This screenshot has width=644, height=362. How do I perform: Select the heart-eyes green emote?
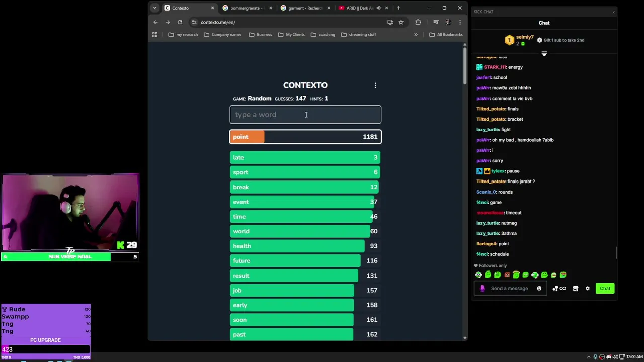(563, 275)
